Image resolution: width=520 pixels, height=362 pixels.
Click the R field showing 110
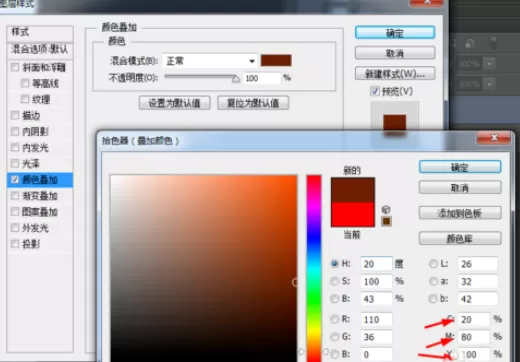click(376, 319)
